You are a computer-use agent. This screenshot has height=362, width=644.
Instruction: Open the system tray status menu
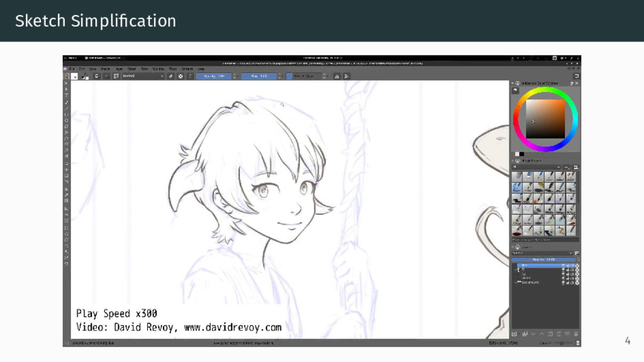click(578, 58)
